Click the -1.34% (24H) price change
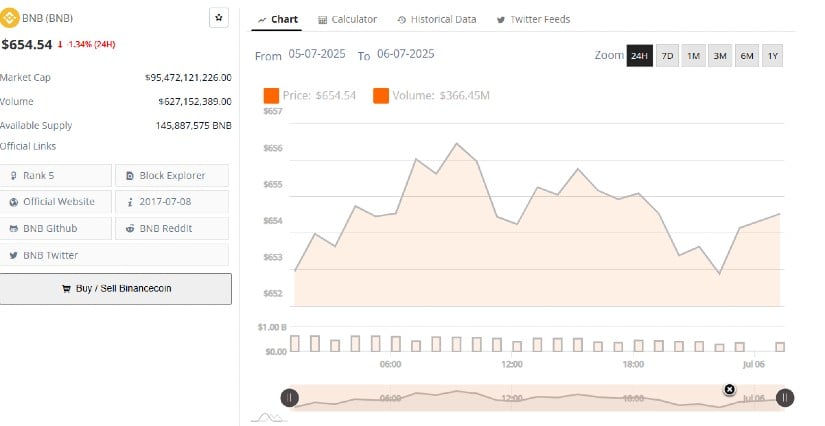The image size is (825, 426). 86,44
